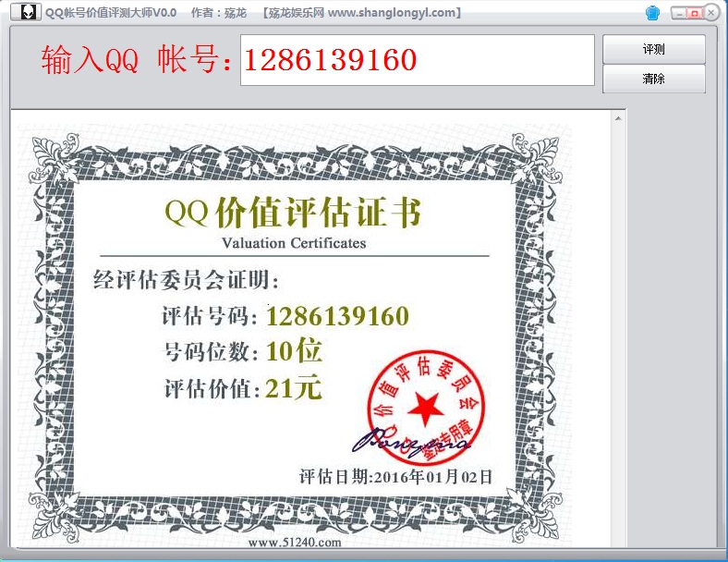The width and height of the screenshot is (728, 562).
Task: Minimize the QQ valuation window
Action: pos(678,13)
